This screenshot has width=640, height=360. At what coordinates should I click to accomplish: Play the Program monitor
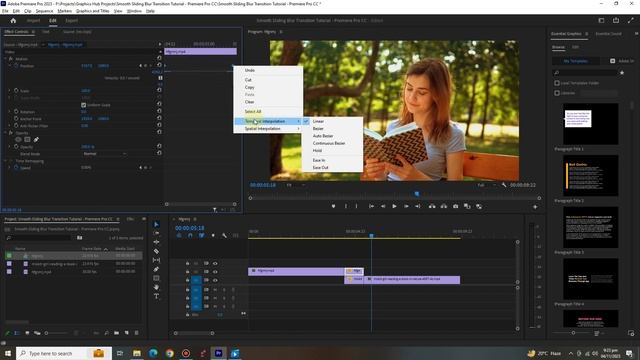pyautogui.click(x=394, y=207)
